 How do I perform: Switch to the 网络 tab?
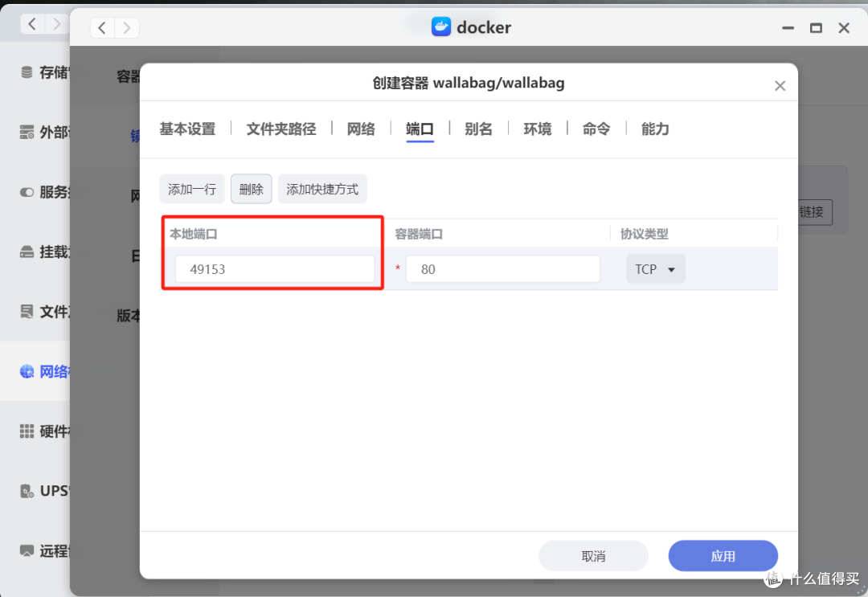(360, 129)
